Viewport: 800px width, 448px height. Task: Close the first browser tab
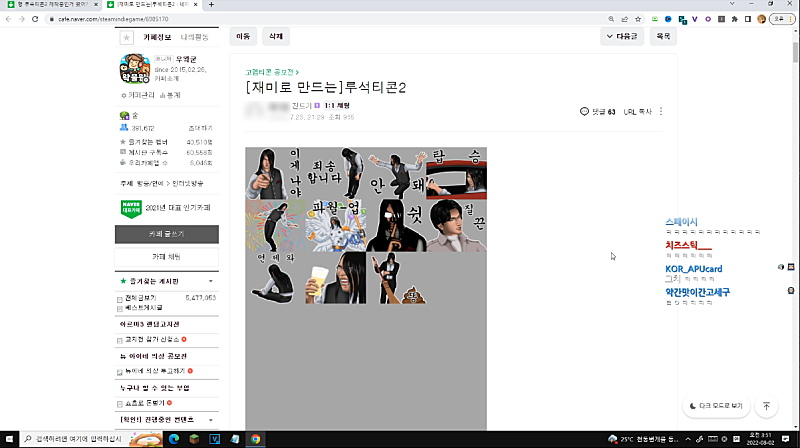pyautogui.click(x=96, y=5)
